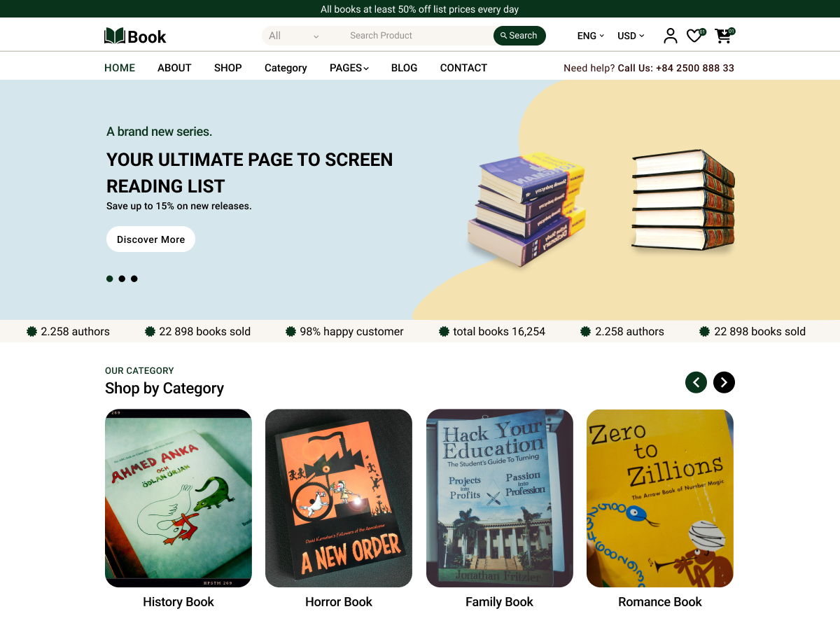This screenshot has width=840, height=630.
Task: View your wishlist heart icon
Action: coord(694,35)
